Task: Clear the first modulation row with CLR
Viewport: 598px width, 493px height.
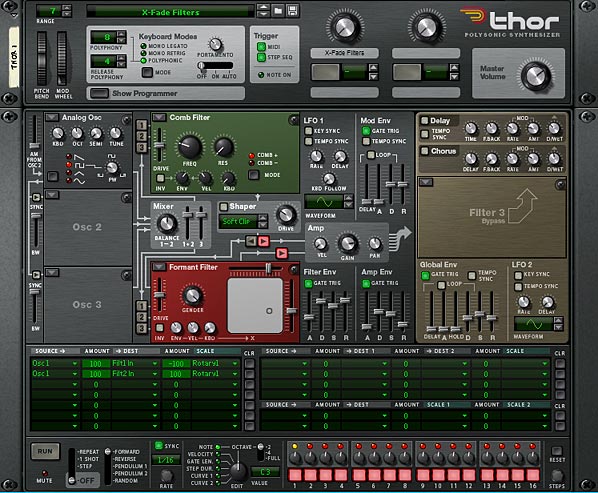Action: coord(249,364)
